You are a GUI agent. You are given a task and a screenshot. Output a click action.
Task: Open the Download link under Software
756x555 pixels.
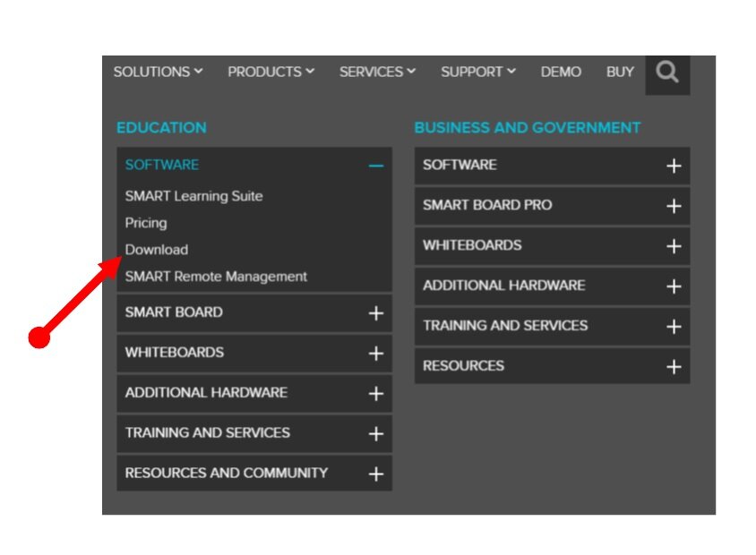[157, 250]
